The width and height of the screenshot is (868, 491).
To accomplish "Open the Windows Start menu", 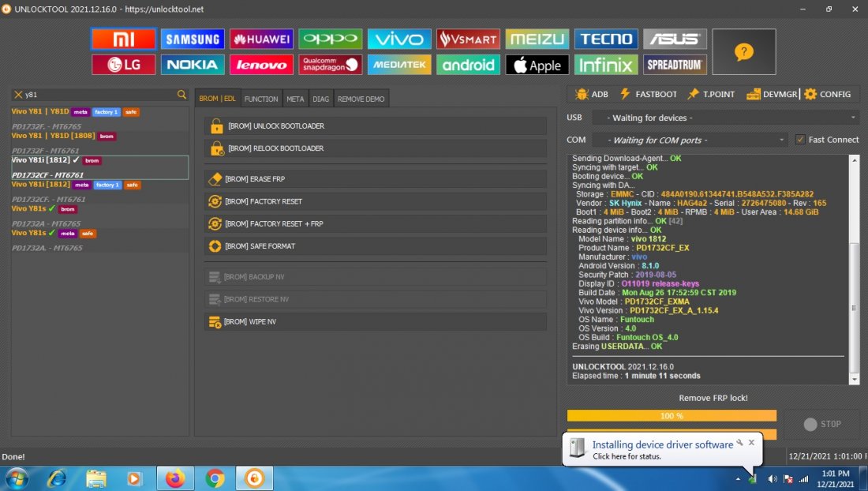I will pyautogui.click(x=16, y=478).
